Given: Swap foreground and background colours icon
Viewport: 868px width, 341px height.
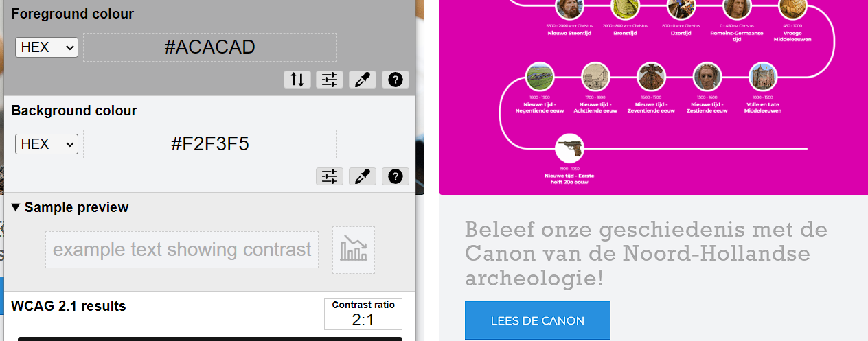Looking at the screenshot, I should coord(297,80).
